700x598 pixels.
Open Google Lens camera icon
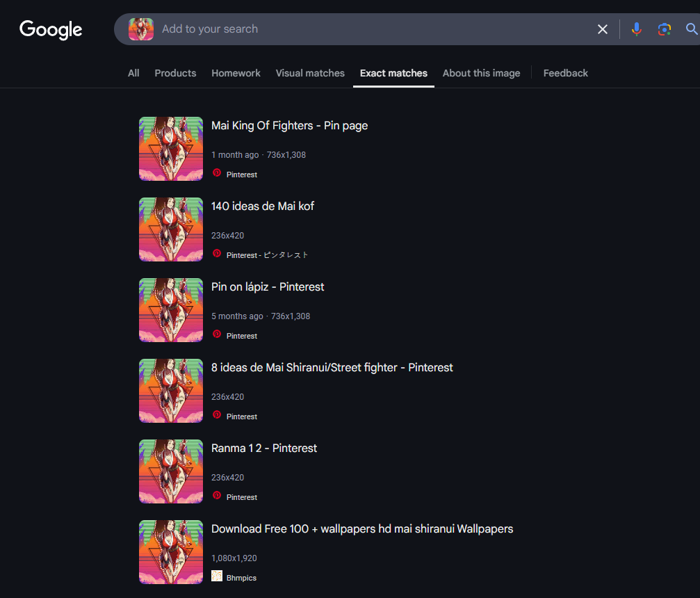665,29
